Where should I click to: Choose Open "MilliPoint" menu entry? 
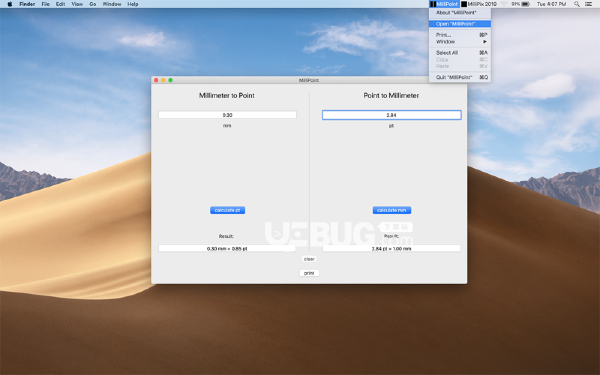460,24
